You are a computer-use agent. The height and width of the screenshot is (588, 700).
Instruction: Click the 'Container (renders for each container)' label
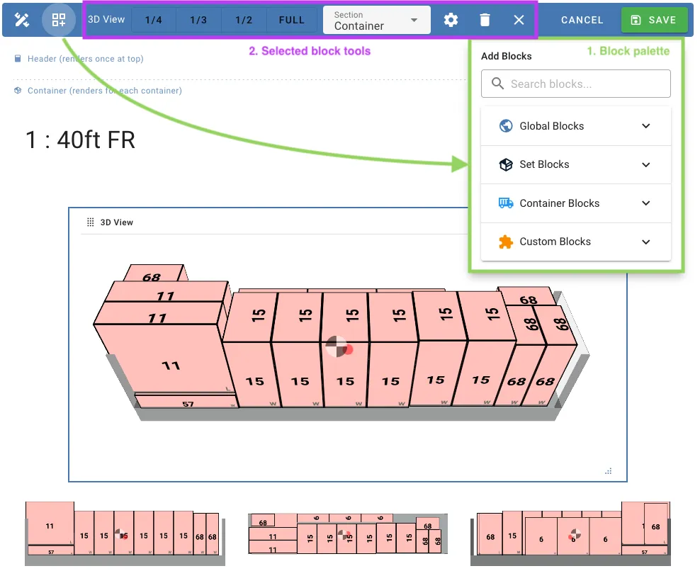104,90
